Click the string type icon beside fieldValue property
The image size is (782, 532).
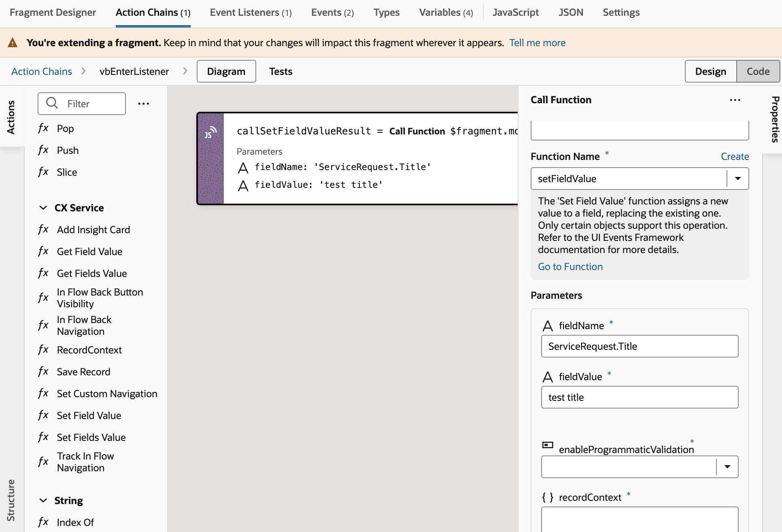click(x=548, y=377)
